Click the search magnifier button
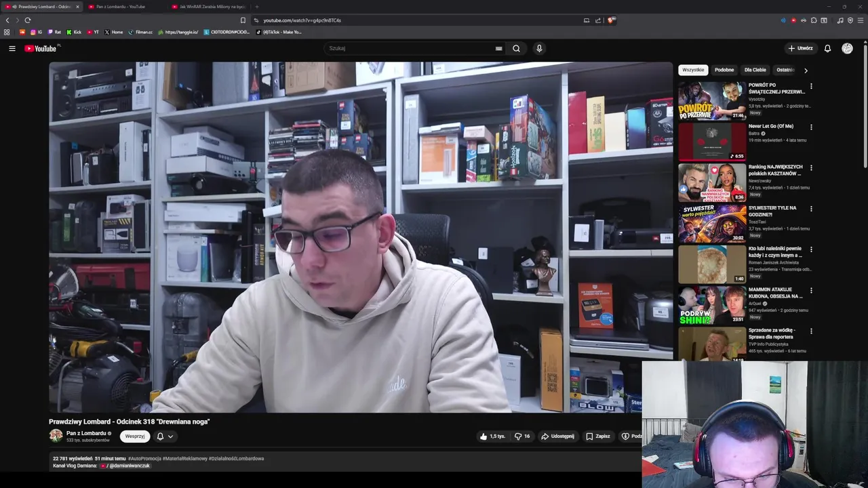 click(516, 48)
